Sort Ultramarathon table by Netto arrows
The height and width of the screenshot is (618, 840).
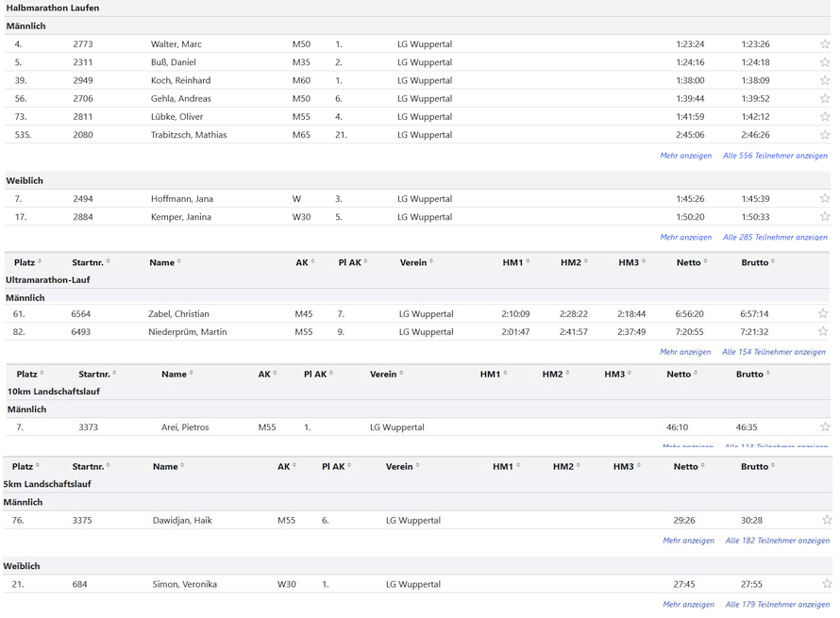pyautogui.click(x=706, y=262)
